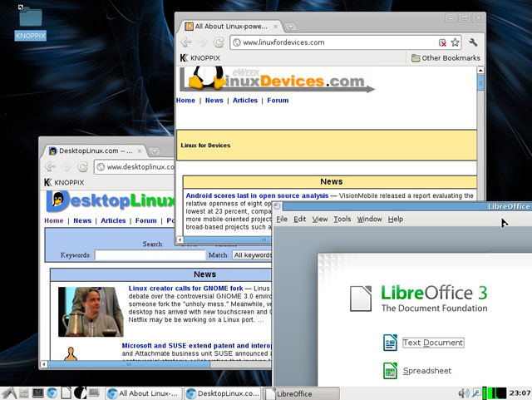532x400 pixels.
Task: Click the DesktopLinux logo
Action: [111, 201]
